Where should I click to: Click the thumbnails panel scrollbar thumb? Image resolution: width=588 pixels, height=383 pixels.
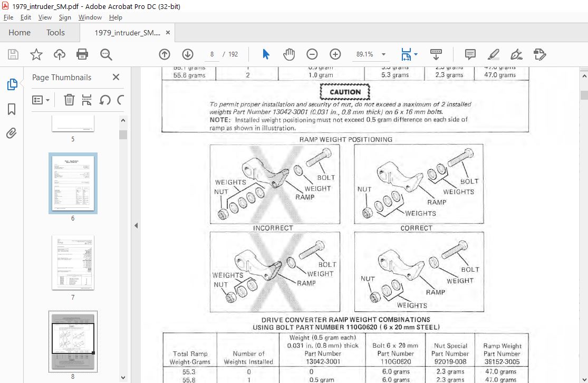coord(123,135)
